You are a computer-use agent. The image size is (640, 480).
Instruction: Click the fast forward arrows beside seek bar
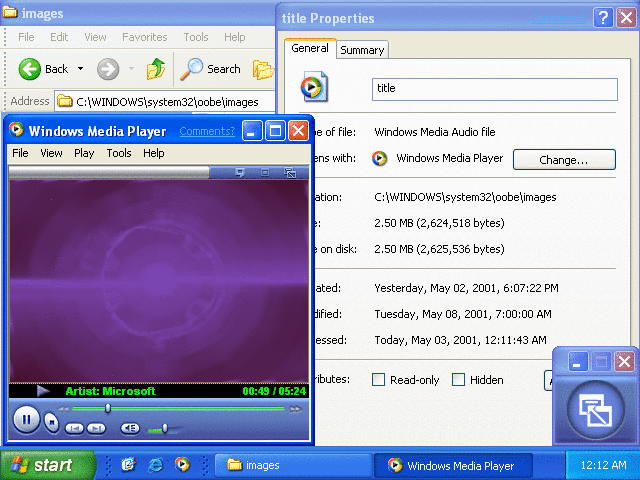point(296,409)
